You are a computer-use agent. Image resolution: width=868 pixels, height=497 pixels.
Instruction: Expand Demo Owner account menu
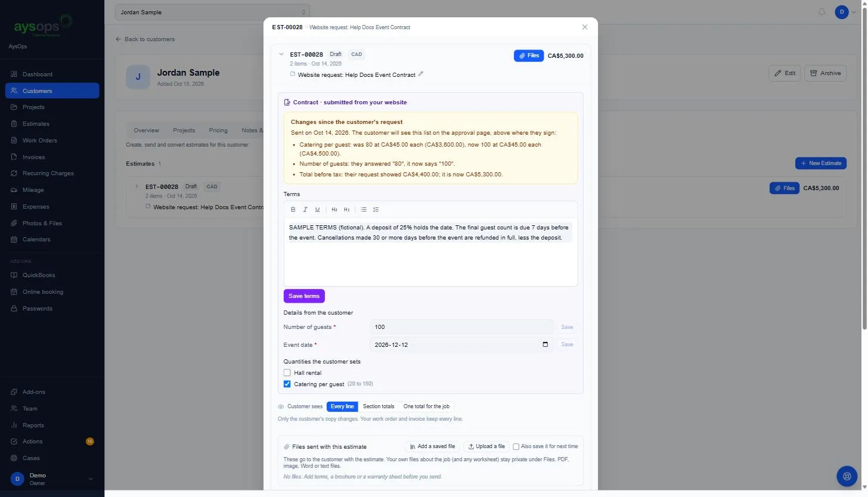(x=52, y=479)
